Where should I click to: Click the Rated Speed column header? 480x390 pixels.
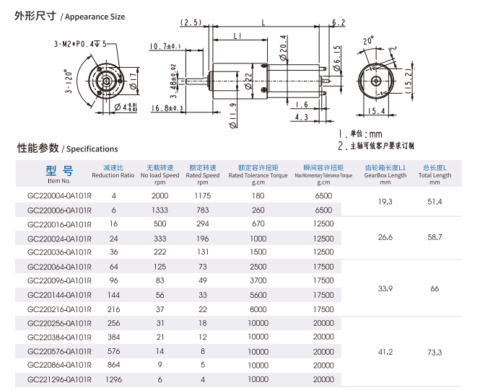pyautogui.click(x=203, y=174)
